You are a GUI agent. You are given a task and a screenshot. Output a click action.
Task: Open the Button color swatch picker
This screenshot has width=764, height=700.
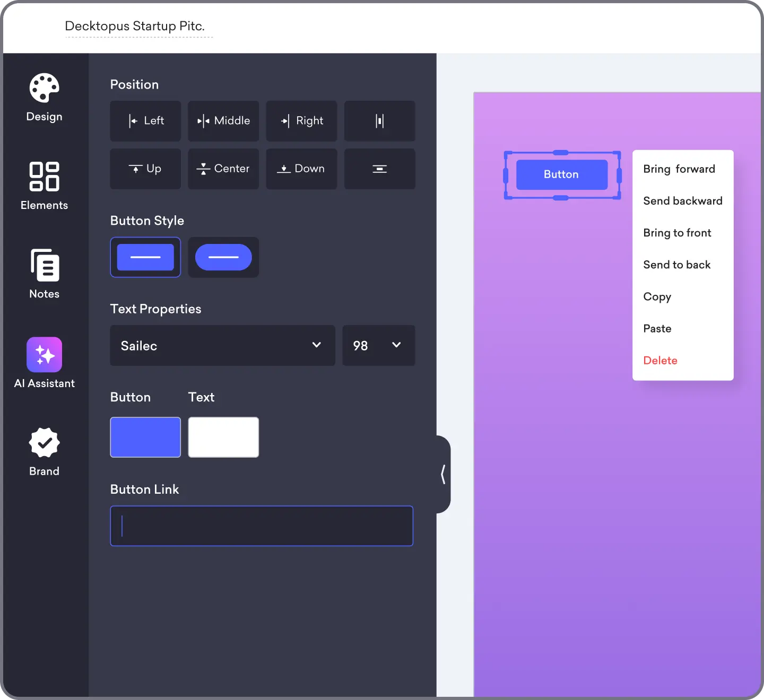pos(145,437)
